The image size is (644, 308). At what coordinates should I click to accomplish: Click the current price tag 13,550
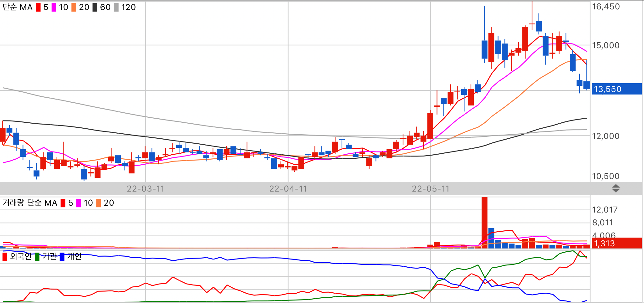click(x=616, y=89)
